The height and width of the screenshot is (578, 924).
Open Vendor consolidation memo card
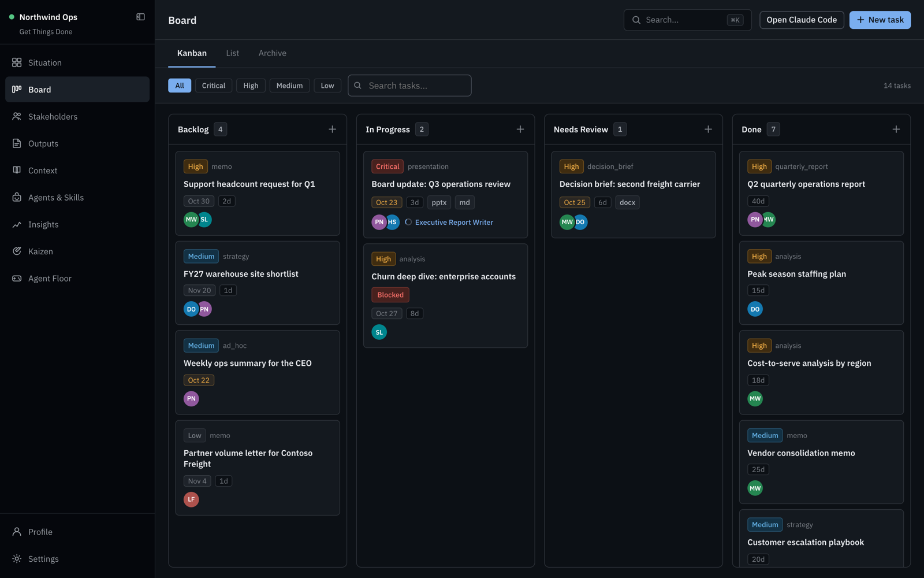point(821,462)
